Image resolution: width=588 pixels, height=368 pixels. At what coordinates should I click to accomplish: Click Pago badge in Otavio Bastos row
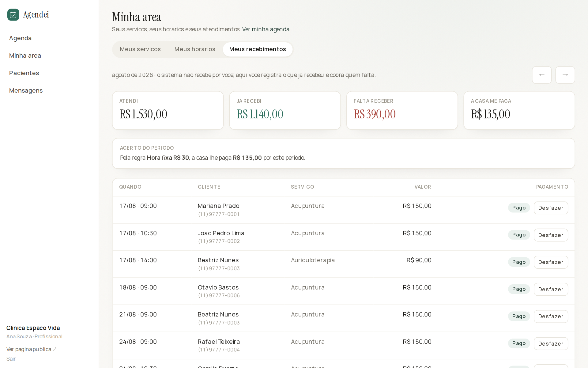pos(519,289)
